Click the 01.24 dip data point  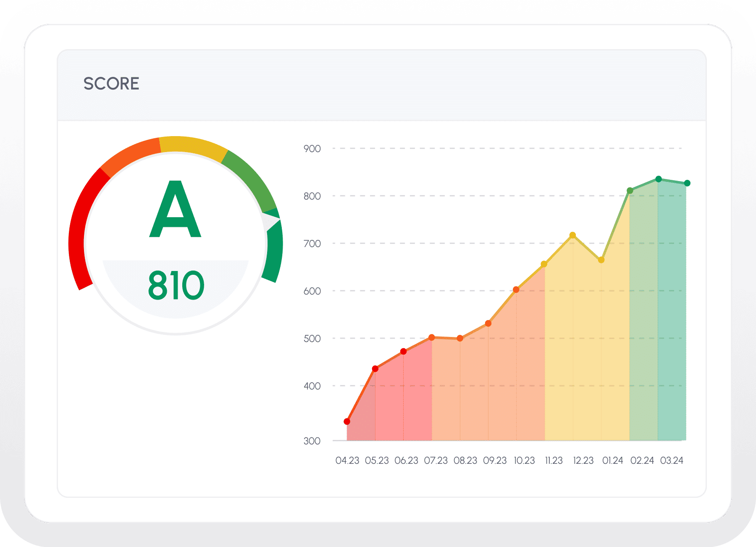coord(601,260)
